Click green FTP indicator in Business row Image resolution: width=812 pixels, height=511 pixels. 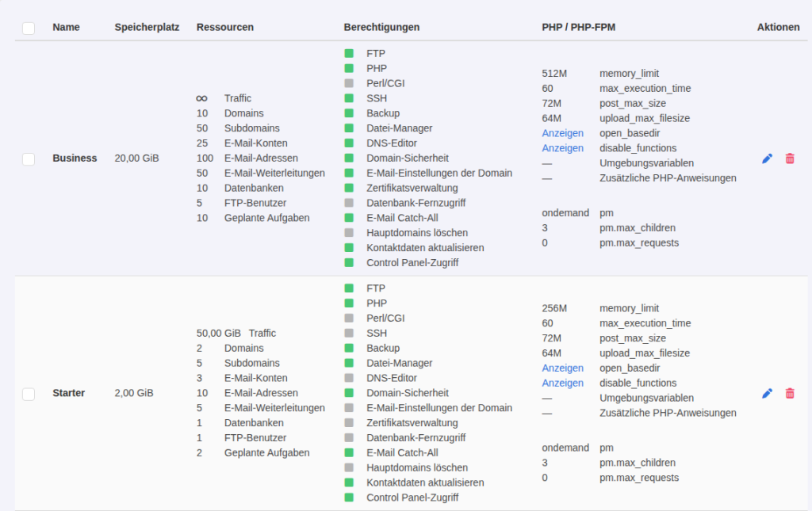tap(349, 53)
